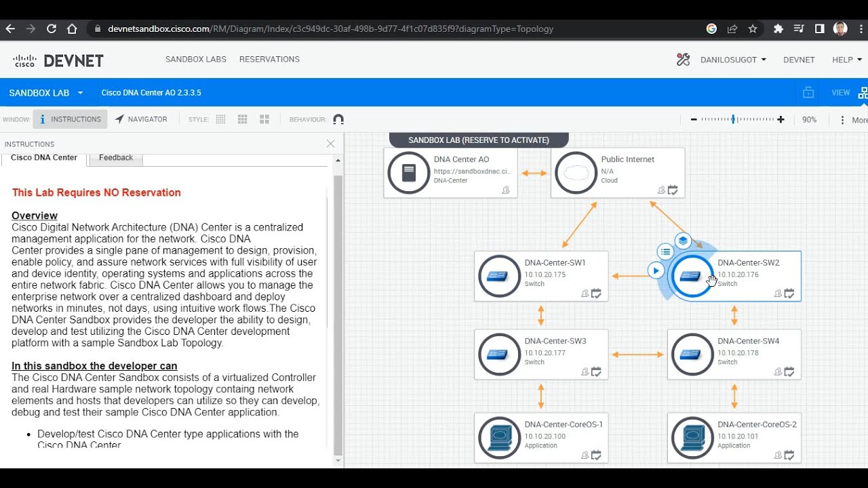The height and width of the screenshot is (488, 868).
Task: Click the layers icon above DNA-Center-SW2
Action: coord(683,241)
